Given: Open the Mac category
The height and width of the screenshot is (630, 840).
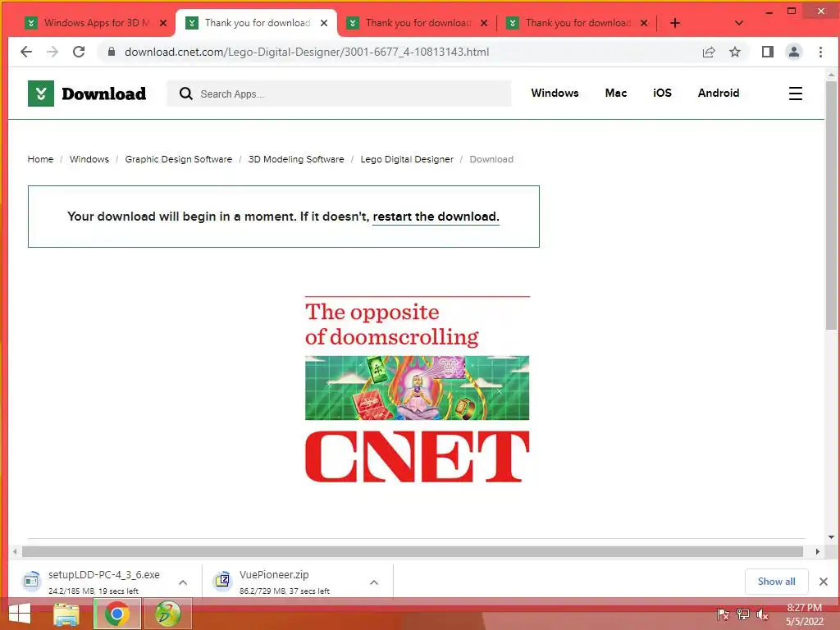Looking at the screenshot, I should tap(615, 94).
